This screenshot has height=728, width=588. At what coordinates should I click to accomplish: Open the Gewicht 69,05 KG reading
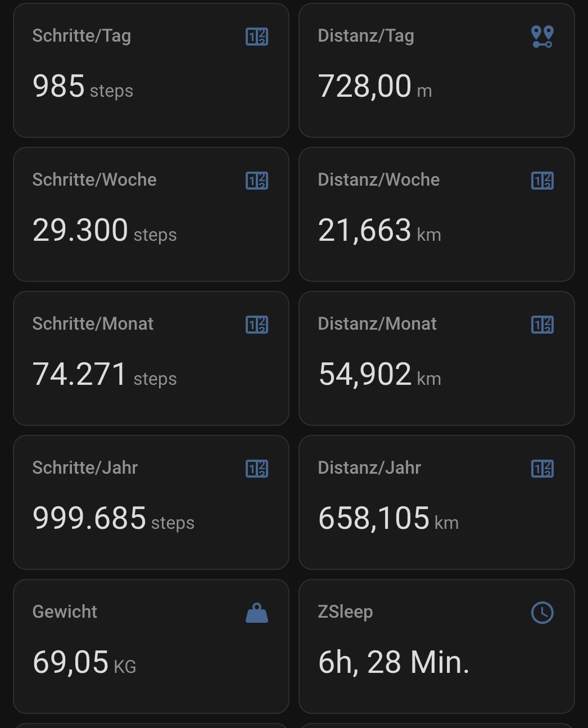pyautogui.click(x=84, y=663)
